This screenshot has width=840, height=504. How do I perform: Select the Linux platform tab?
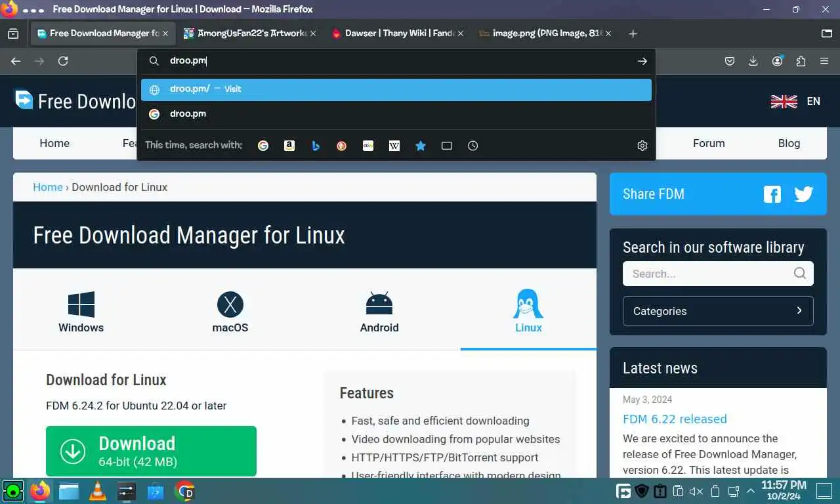528,310
